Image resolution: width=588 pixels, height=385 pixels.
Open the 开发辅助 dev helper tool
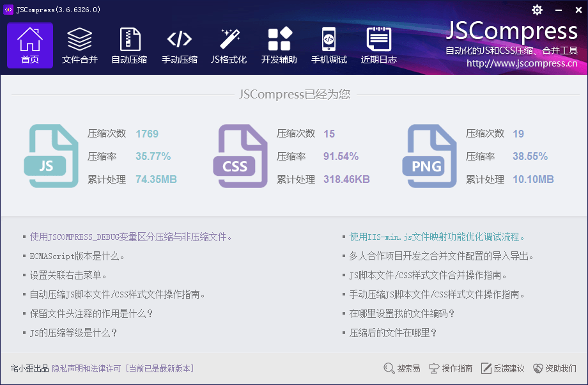tap(279, 45)
